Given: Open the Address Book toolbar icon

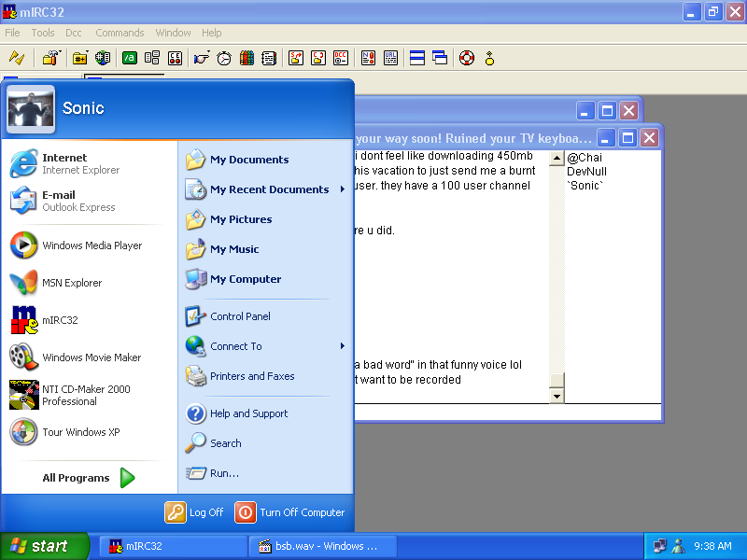Looking at the screenshot, I should [269, 58].
